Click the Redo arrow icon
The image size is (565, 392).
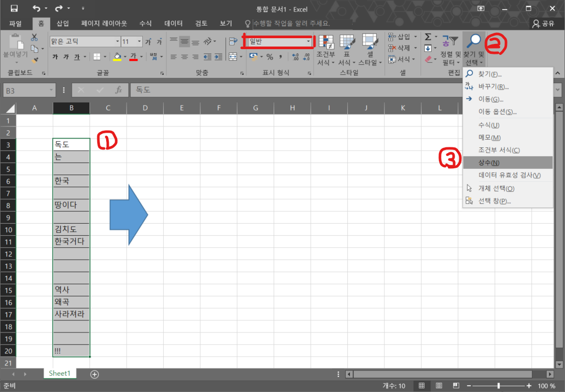pyautogui.click(x=59, y=8)
